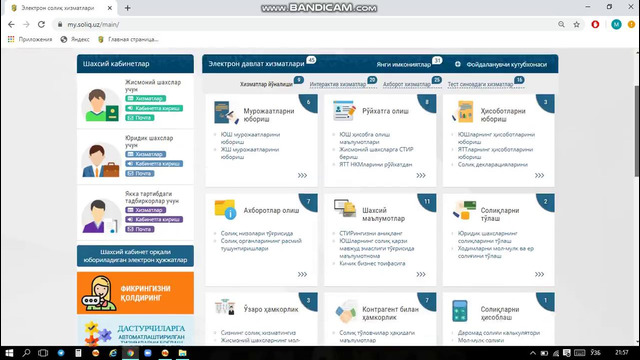The height and width of the screenshot is (360, 640).
Task: Open the Ахборотлар олиш folder icon
Action: (x=225, y=210)
